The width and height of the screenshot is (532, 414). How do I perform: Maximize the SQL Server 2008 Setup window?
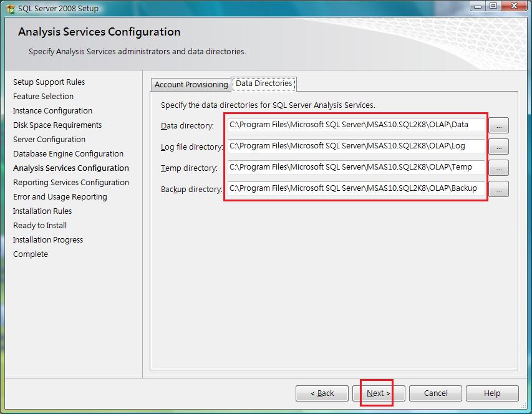click(x=493, y=6)
